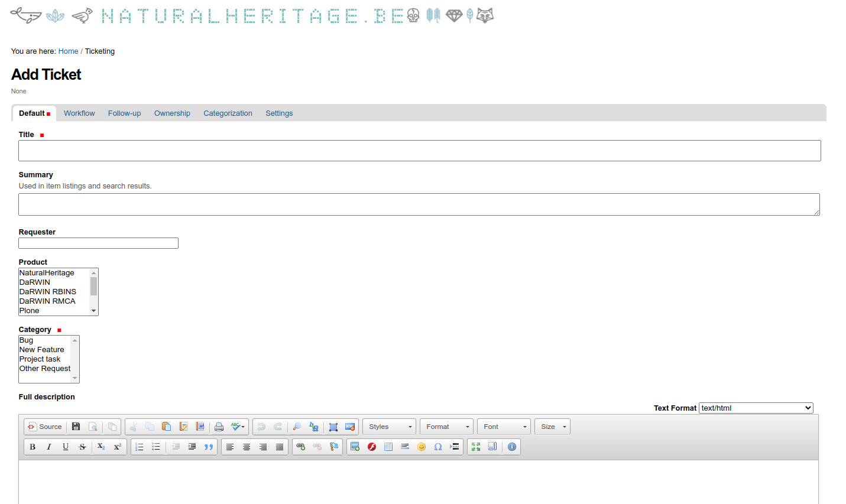Insert a table in the editor

[x=388, y=447]
